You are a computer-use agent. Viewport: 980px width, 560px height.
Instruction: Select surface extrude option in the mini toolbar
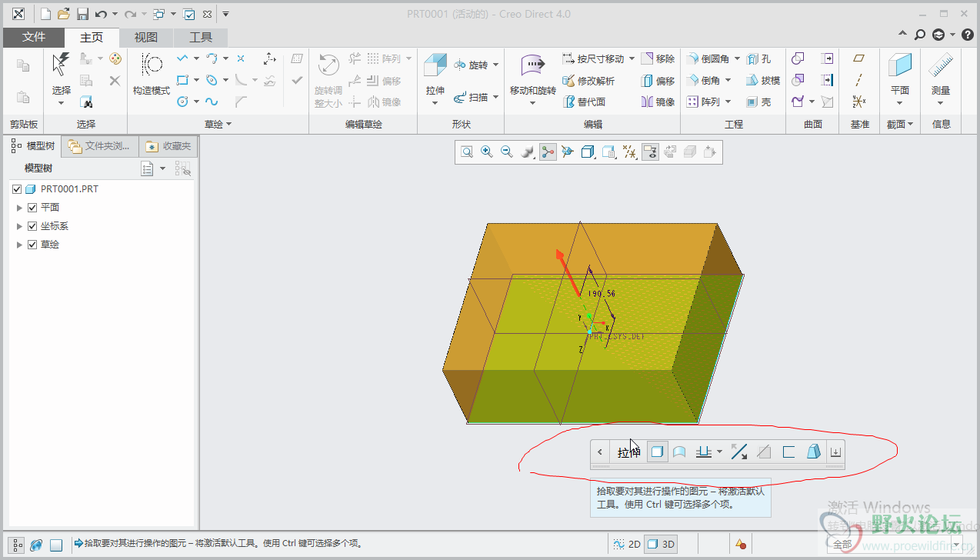(679, 452)
